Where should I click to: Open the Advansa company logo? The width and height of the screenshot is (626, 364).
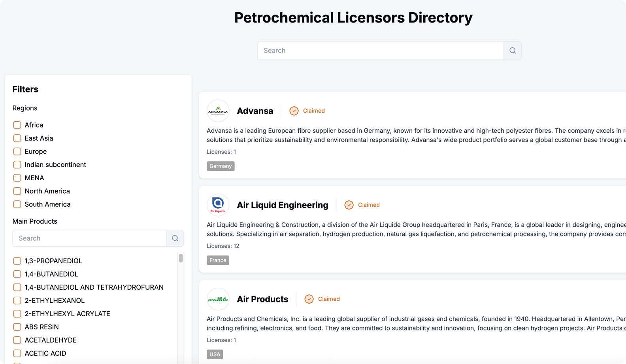(x=218, y=111)
